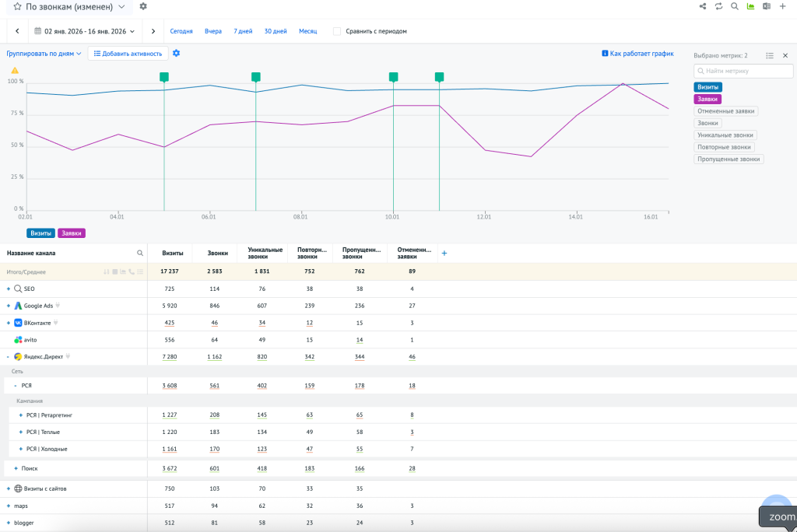Image resolution: width=797 pixels, height=532 pixels.
Task: Collapse the Яндекс.Директ channel row
Action: coord(9,357)
